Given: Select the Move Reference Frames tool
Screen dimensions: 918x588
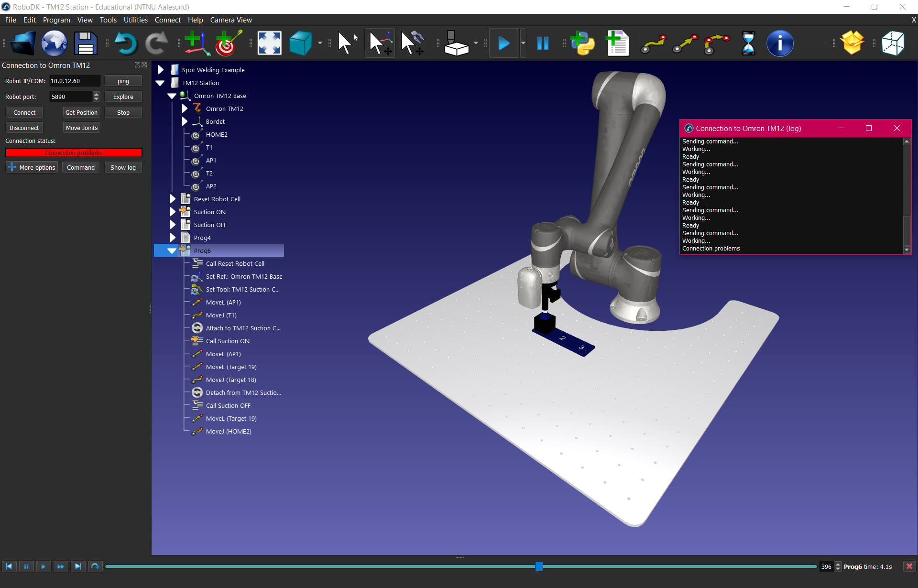Looking at the screenshot, I should click(380, 43).
